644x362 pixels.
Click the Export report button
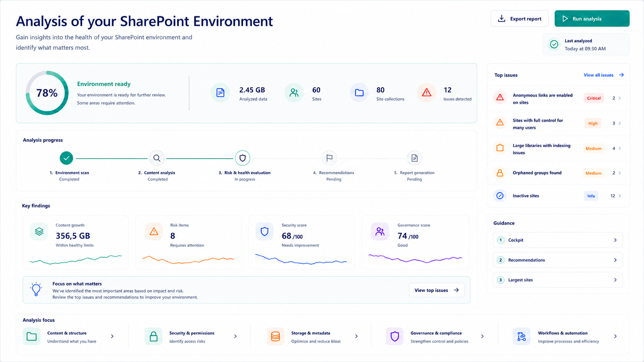click(519, 18)
